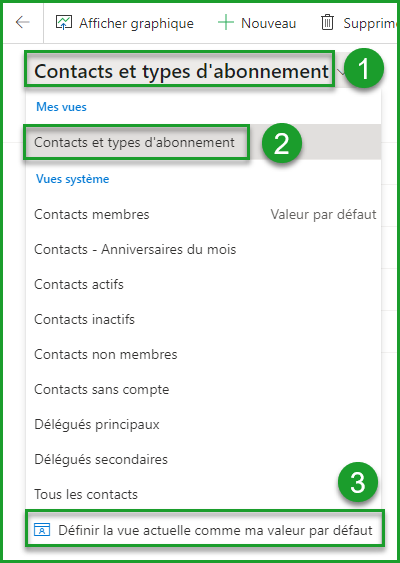Click the back arrow icon
This screenshot has width=400, height=563.
point(23,23)
